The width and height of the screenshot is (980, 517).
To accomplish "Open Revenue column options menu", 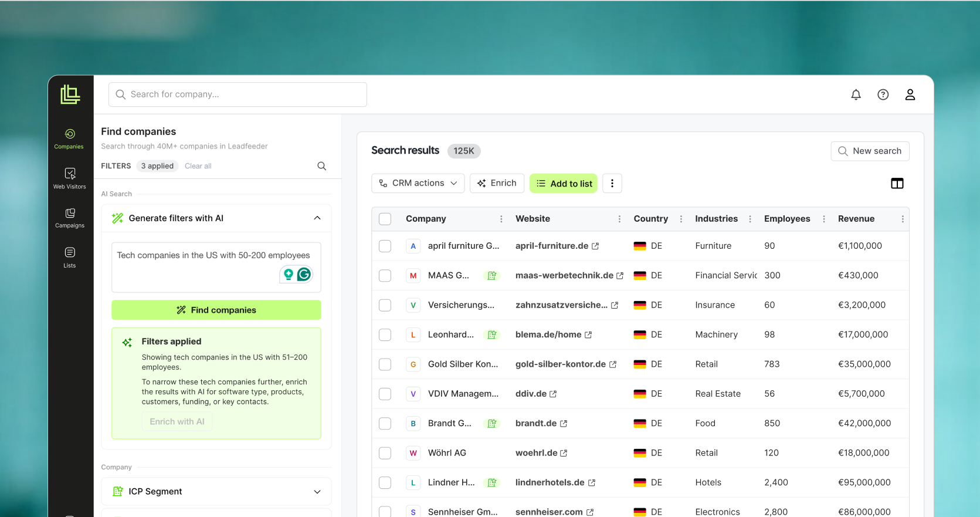I will [903, 219].
